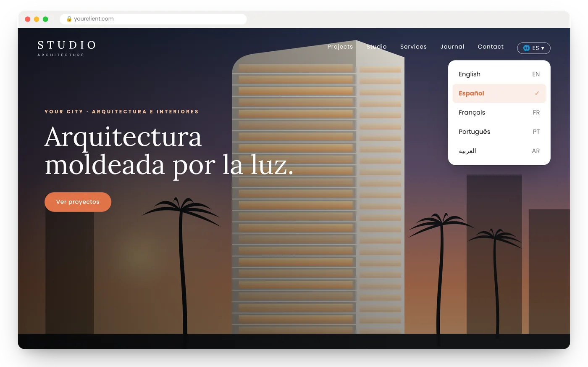The width and height of the screenshot is (588, 367).
Task: Switch language to Français
Action: 499,112
